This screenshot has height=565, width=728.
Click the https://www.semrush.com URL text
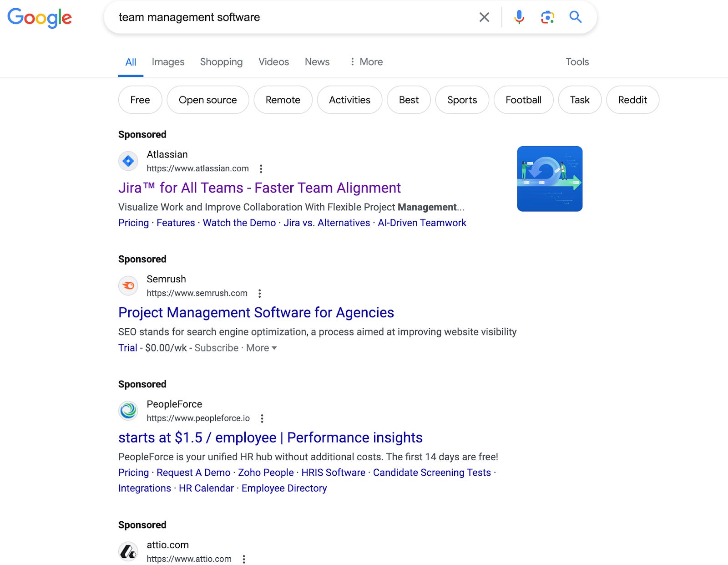tap(197, 293)
